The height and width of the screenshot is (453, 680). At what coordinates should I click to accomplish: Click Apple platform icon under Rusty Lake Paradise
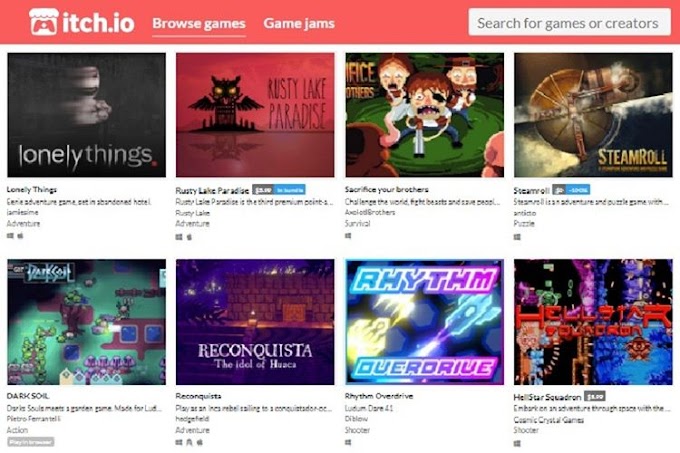click(190, 237)
